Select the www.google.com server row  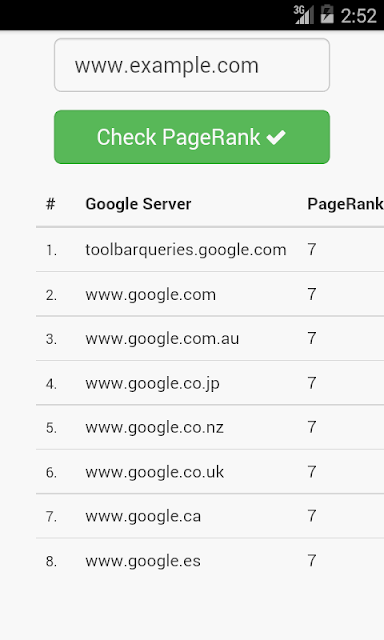[x=210, y=294]
